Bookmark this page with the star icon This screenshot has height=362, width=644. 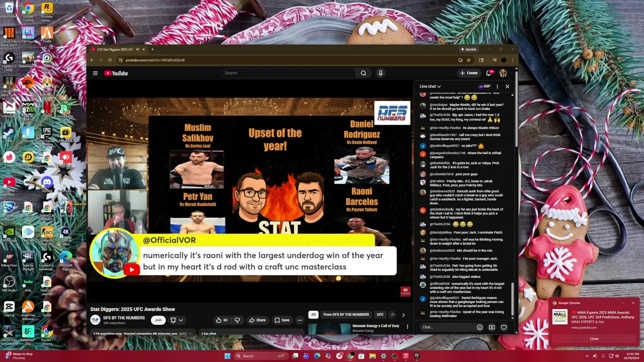click(468, 60)
